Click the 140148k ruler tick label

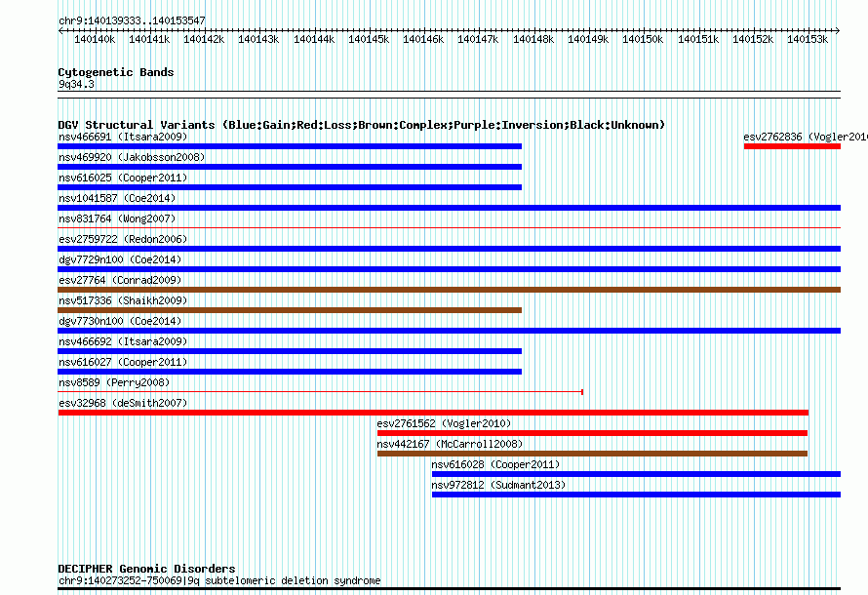click(533, 39)
